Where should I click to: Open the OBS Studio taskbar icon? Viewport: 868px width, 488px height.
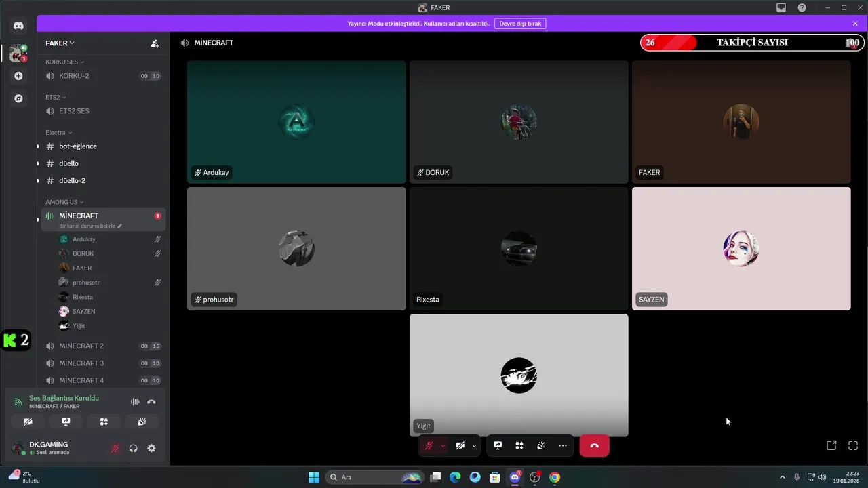pos(535,477)
